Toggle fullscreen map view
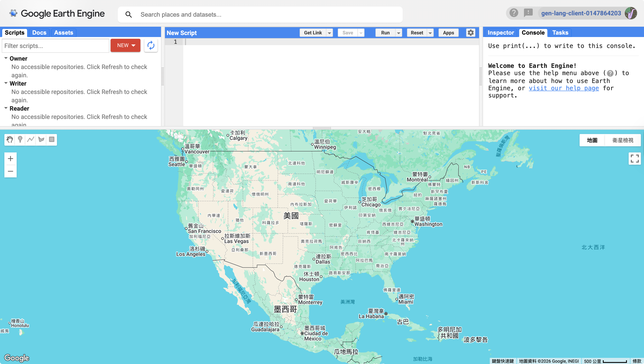Image resolution: width=644 pixels, height=364 pixels. pos(635,159)
